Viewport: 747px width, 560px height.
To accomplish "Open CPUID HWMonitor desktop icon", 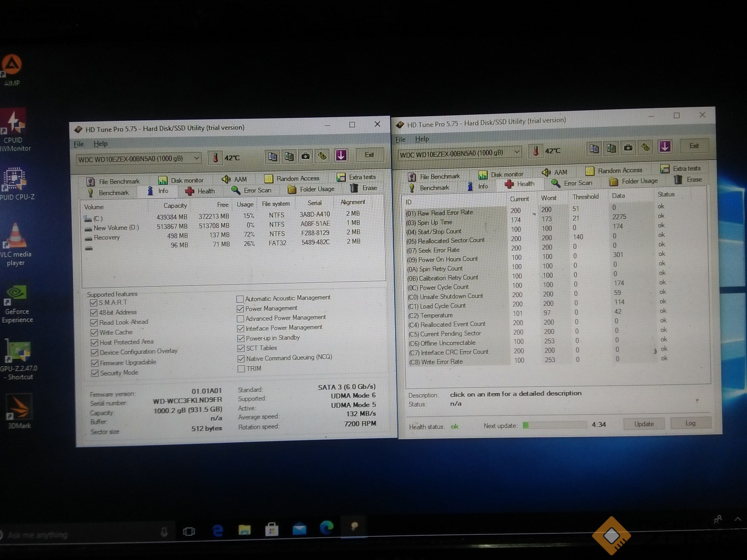I will pyautogui.click(x=14, y=131).
